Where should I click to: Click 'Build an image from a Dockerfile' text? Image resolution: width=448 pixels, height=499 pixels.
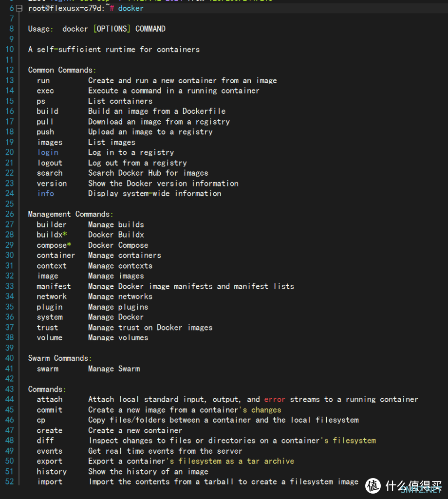pyautogui.click(x=157, y=111)
